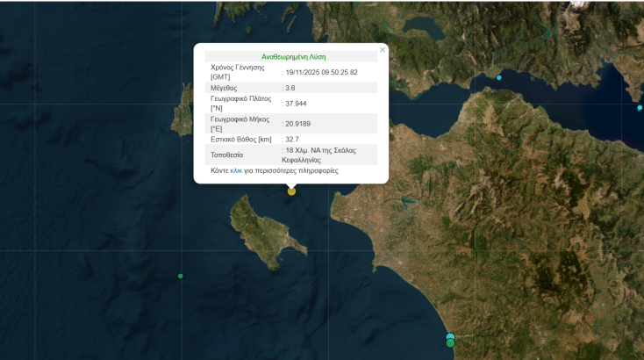Click the longitude value 20.9189

tap(297, 124)
